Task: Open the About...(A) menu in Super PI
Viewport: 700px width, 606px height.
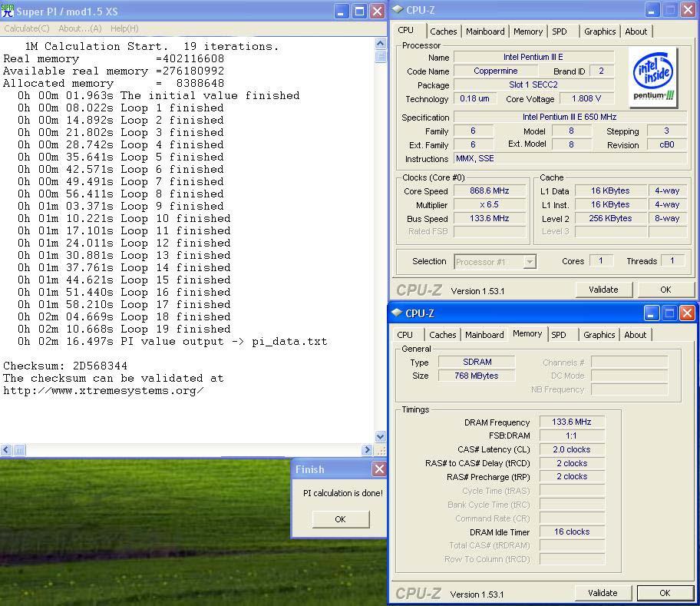Action: pyautogui.click(x=81, y=28)
